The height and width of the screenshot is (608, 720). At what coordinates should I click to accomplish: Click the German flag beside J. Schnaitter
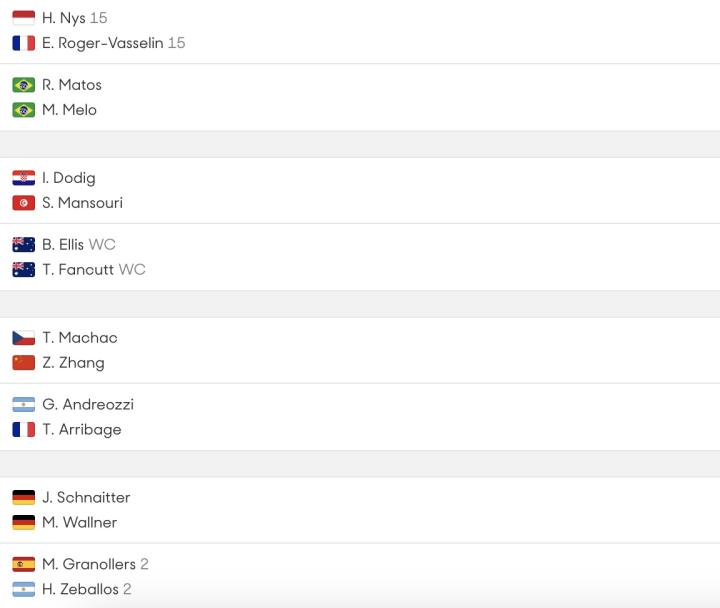[23, 498]
